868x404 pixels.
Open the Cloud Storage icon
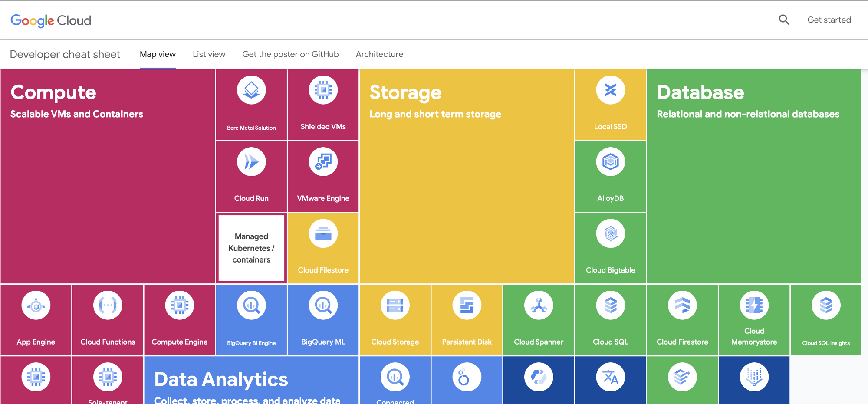pos(395,305)
